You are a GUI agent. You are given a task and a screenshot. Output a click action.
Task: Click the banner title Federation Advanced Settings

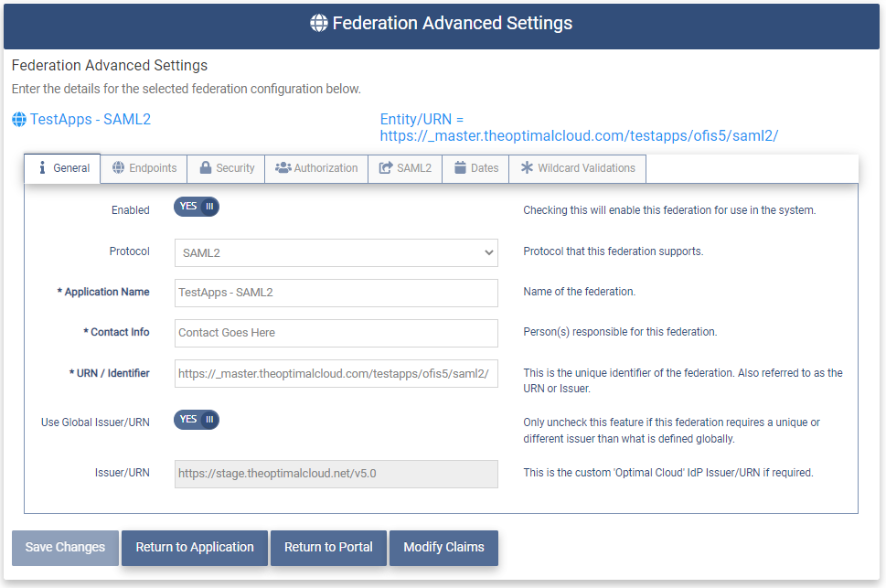click(452, 23)
